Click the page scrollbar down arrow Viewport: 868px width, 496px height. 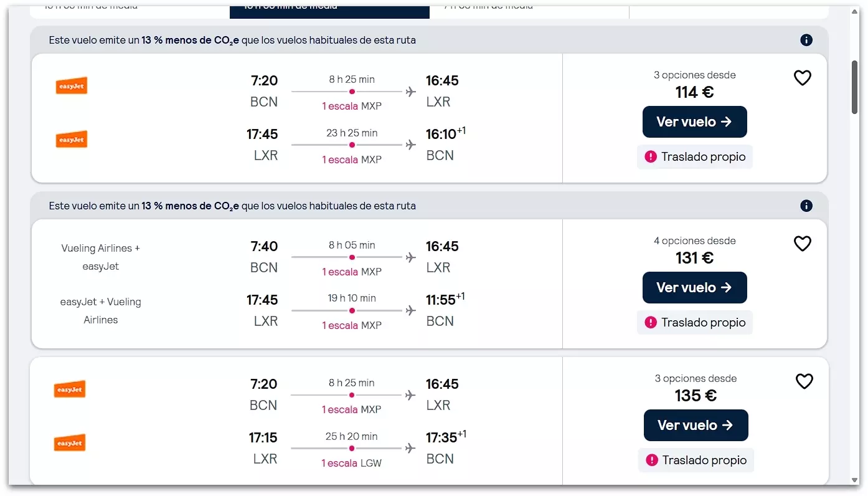point(855,480)
